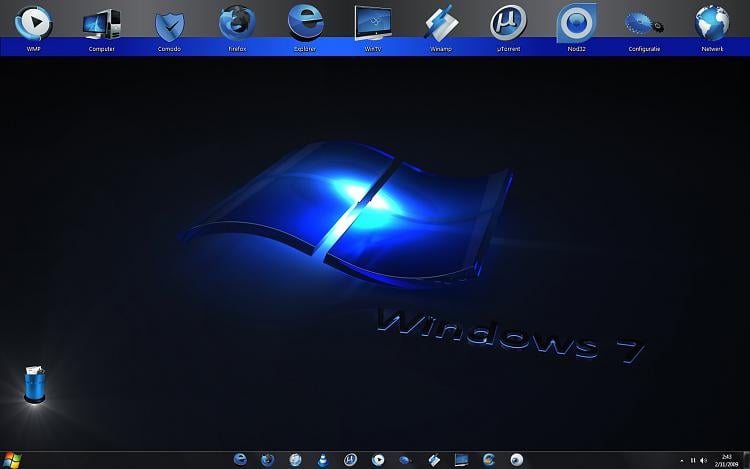The image size is (750, 469).
Task: Open Explorer icon in the top dock
Action: 305,23
